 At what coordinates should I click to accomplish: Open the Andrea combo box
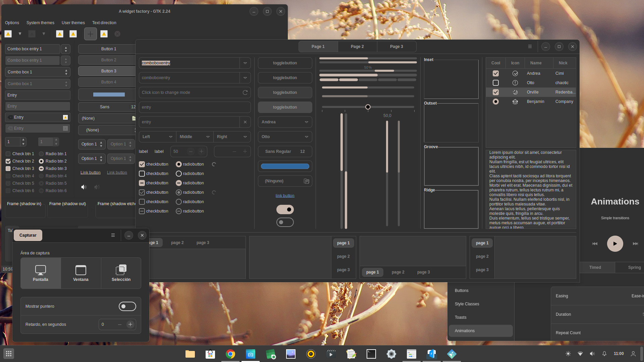click(x=285, y=122)
